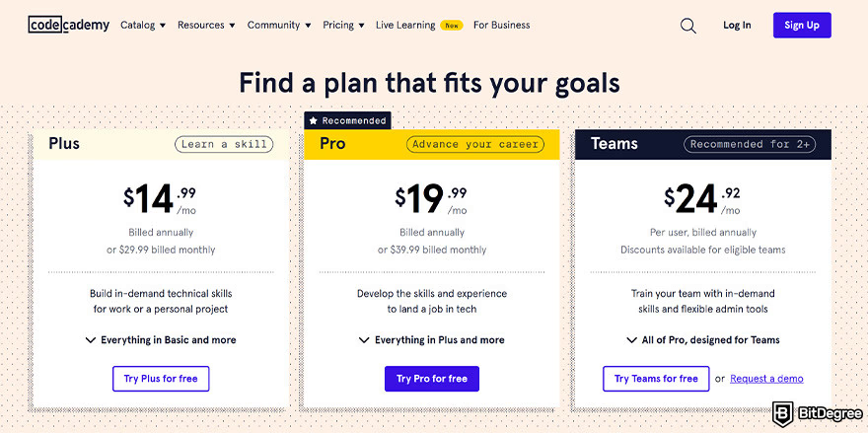
Task: Expand the Pricing menu
Action: [343, 26]
